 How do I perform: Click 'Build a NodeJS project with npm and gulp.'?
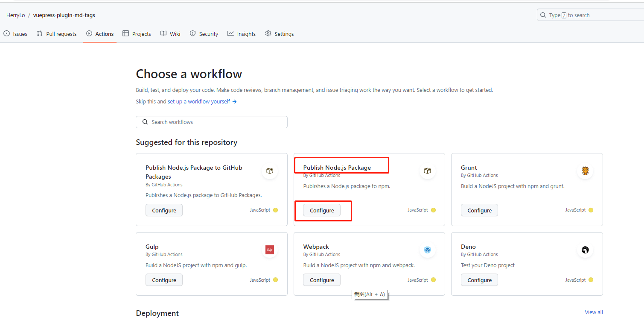coord(196,265)
